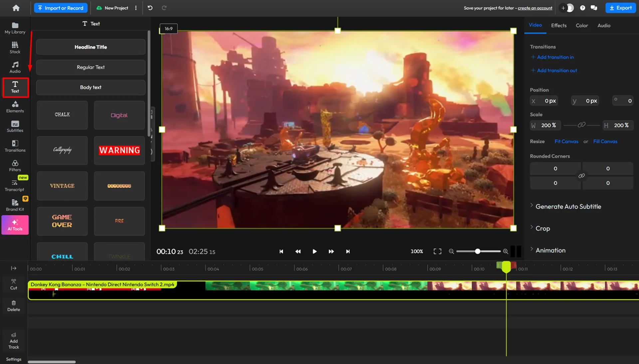Open the Elements sidebar panel
Image resolution: width=639 pixels, height=364 pixels.
15,107
